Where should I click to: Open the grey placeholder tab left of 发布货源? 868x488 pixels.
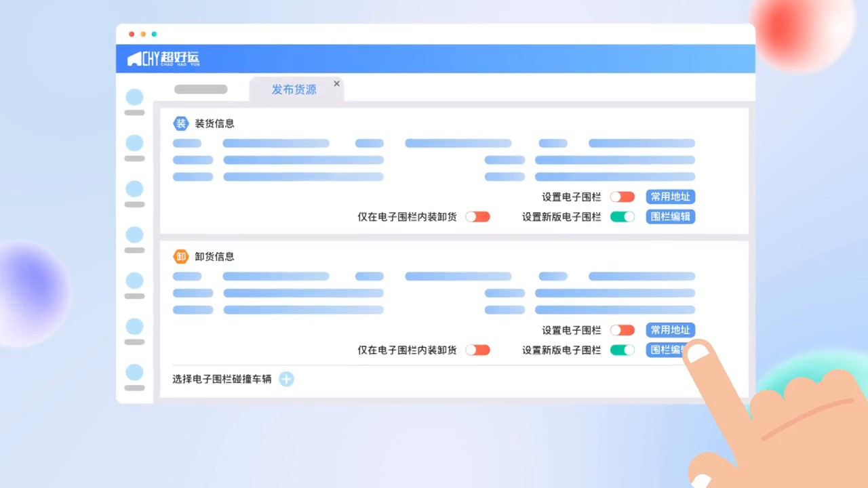[201, 89]
